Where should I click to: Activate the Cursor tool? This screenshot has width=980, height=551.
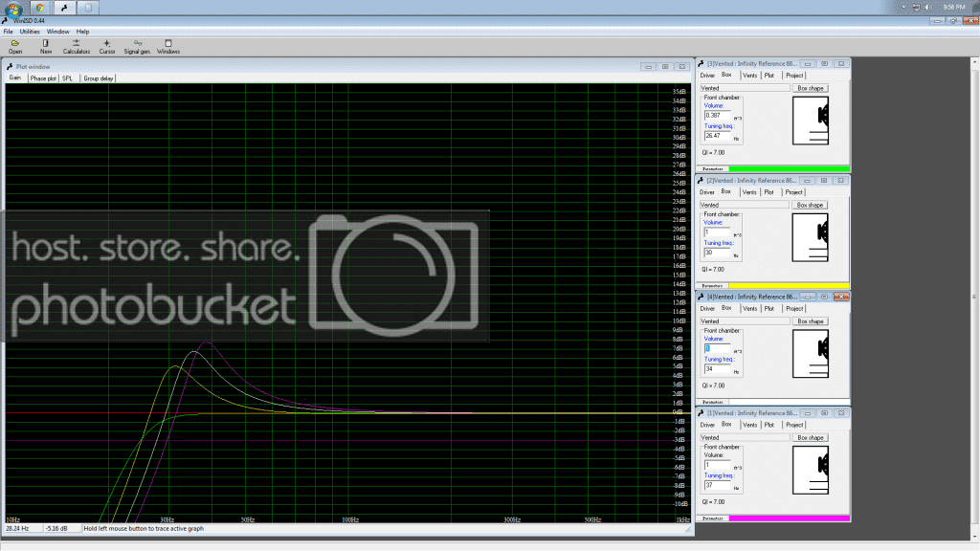[107, 47]
